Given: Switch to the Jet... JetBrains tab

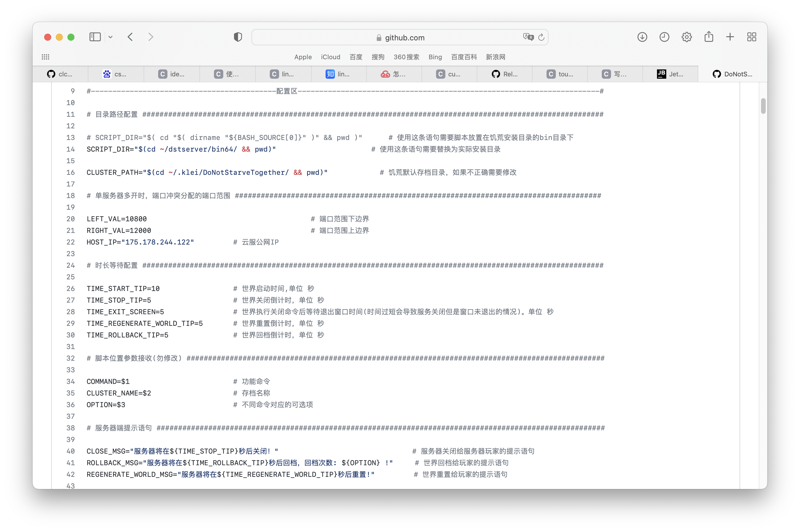Looking at the screenshot, I should pyautogui.click(x=670, y=74).
